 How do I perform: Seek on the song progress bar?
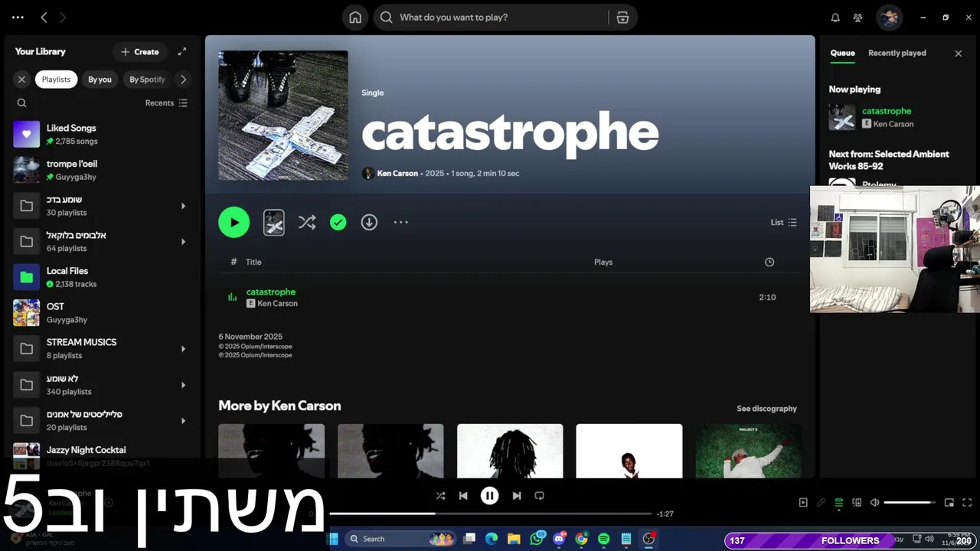coord(490,514)
